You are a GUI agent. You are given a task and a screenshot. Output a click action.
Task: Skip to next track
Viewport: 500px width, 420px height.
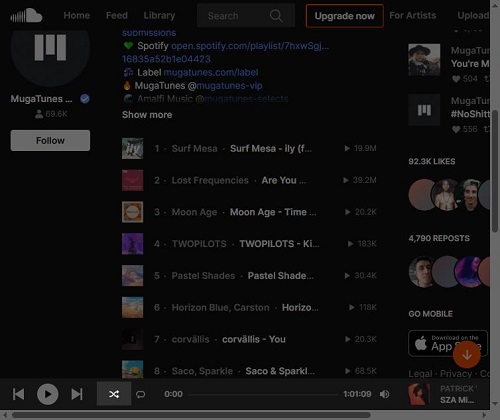77,394
